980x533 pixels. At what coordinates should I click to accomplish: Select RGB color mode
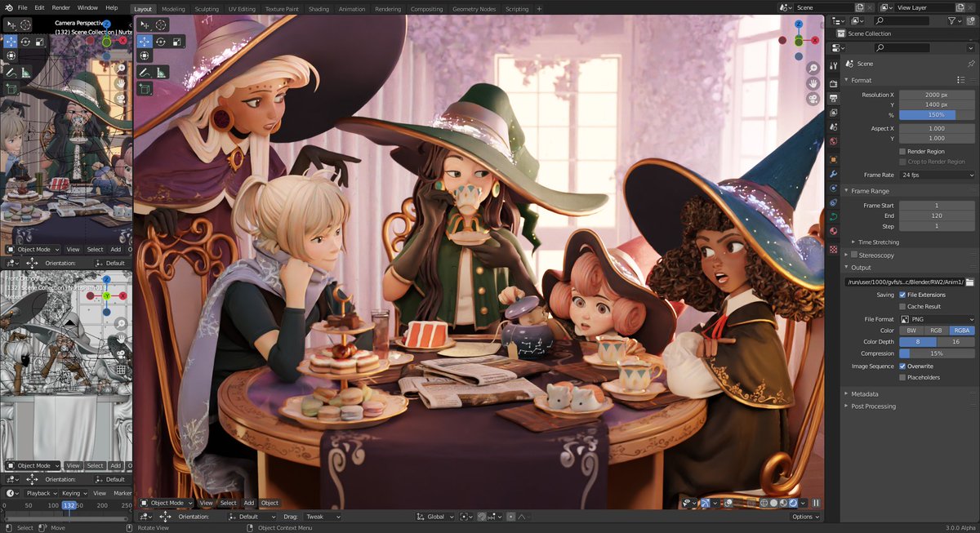point(936,330)
